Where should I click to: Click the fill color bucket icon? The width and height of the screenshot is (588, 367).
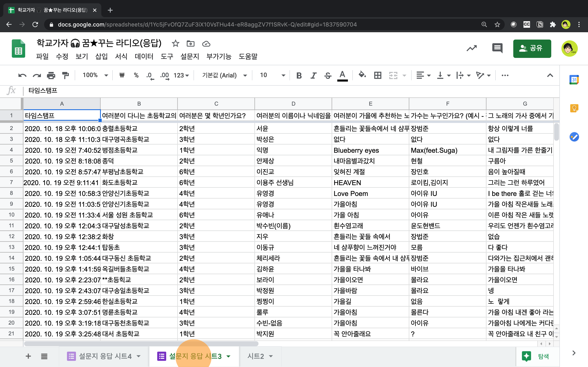362,75
